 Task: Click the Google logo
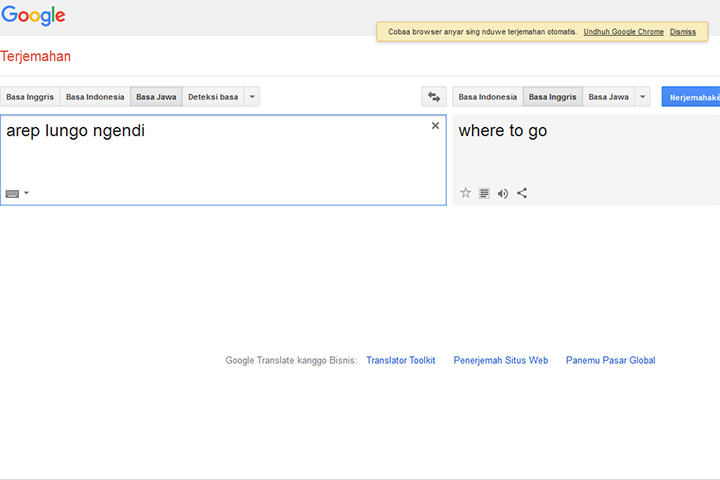33,15
